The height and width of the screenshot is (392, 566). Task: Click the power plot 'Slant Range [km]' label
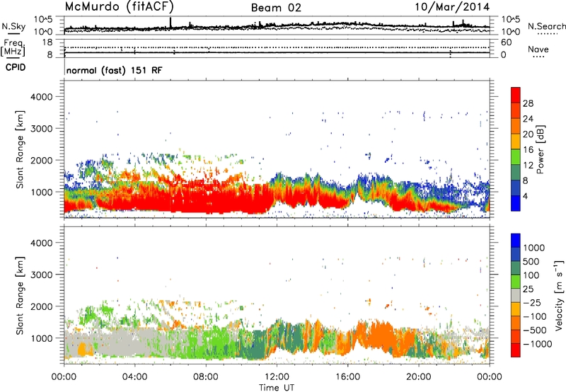20,149
